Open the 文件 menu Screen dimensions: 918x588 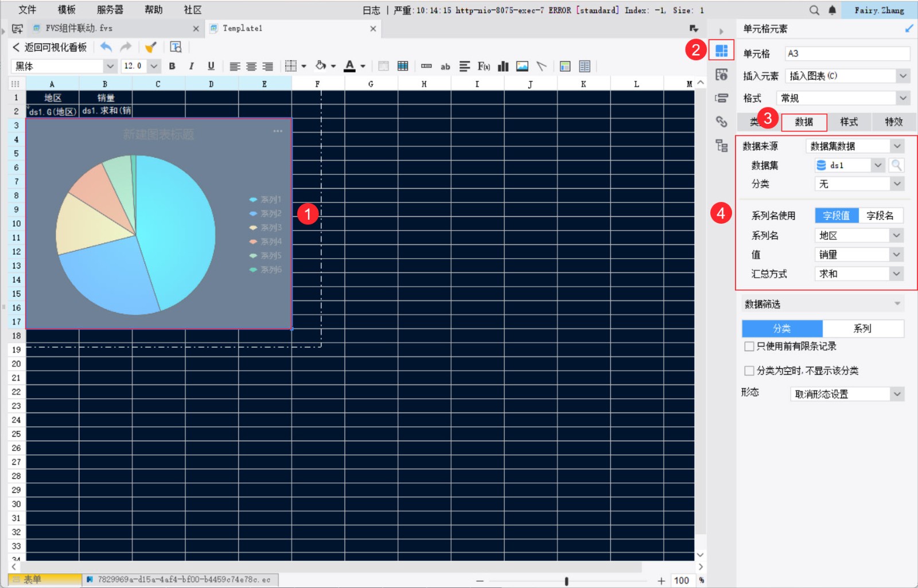(27, 10)
